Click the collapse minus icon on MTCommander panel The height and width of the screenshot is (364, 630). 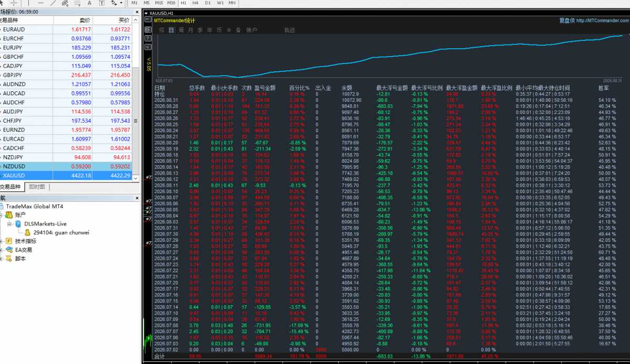[148, 20]
